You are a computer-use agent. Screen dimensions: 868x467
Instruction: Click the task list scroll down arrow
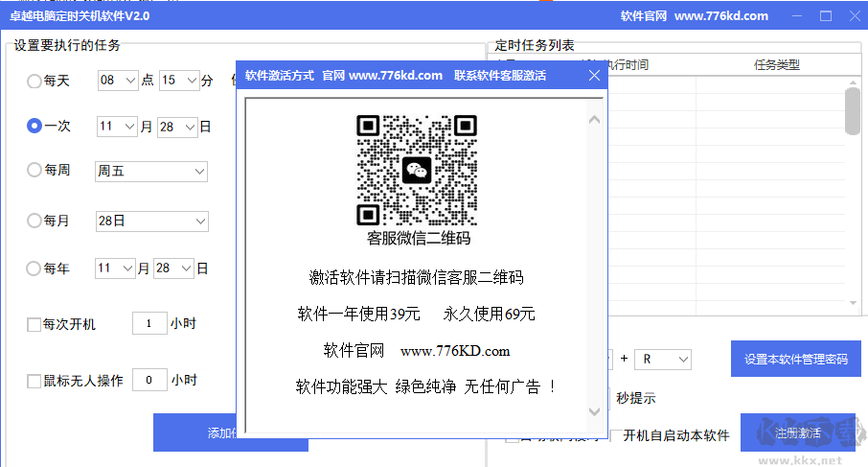(x=853, y=303)
